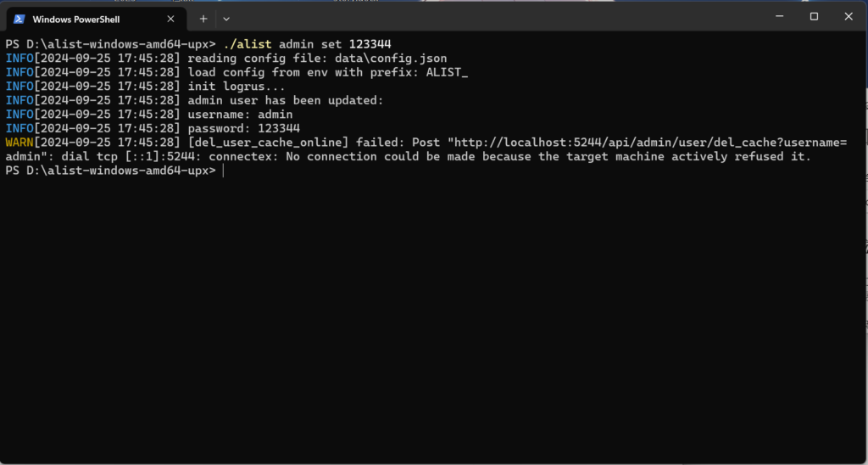The width and height of the screenshot is (868, 465).
Task: Close the terminal window
Action: click(x=848, y=17)
